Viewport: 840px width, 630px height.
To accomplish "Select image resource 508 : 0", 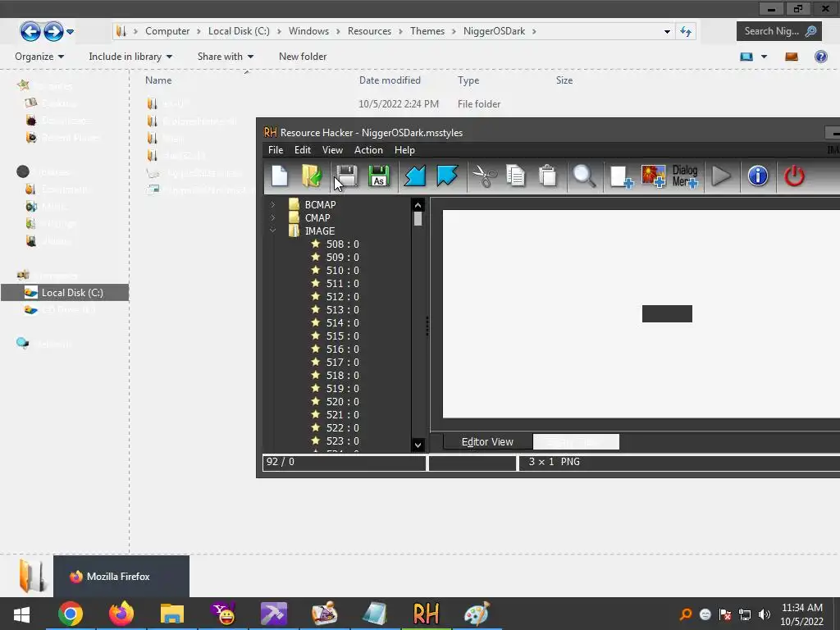I will click(x=342, y=244).
